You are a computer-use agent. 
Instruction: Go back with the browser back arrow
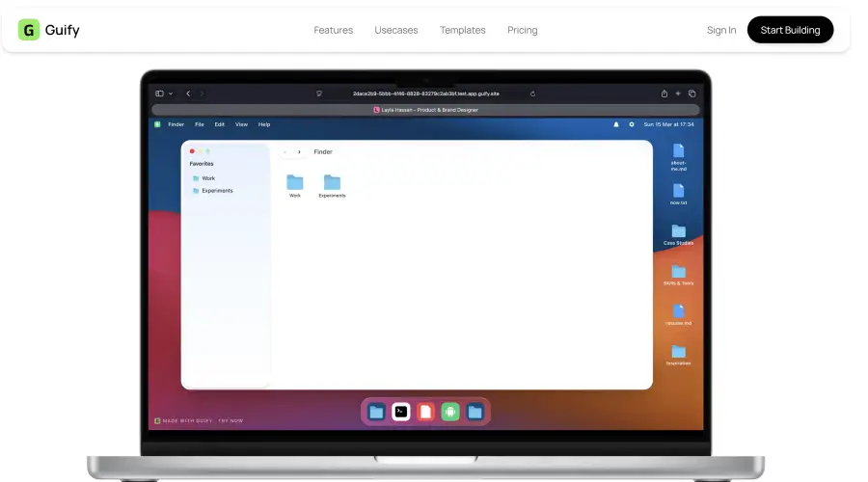(188, 94)
